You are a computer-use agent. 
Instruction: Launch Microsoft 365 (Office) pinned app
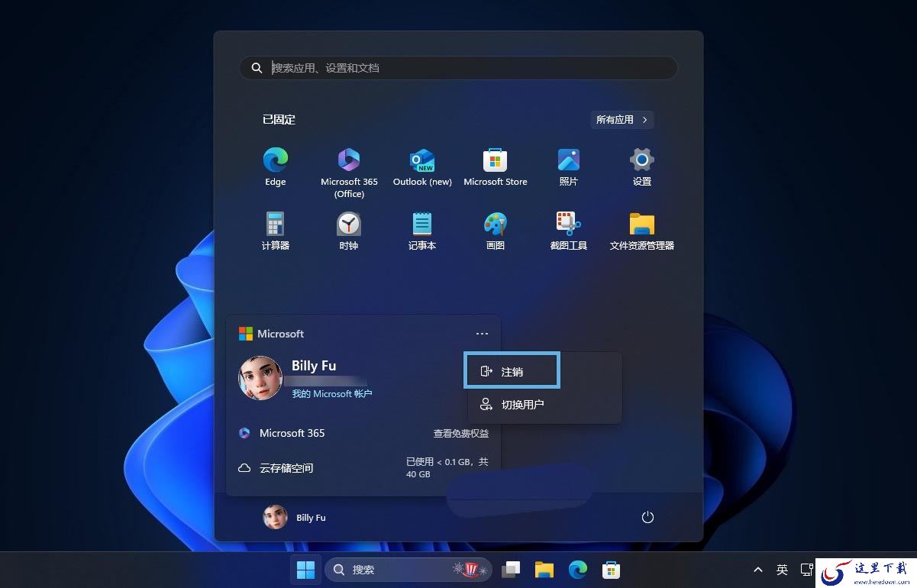[349, 173]
